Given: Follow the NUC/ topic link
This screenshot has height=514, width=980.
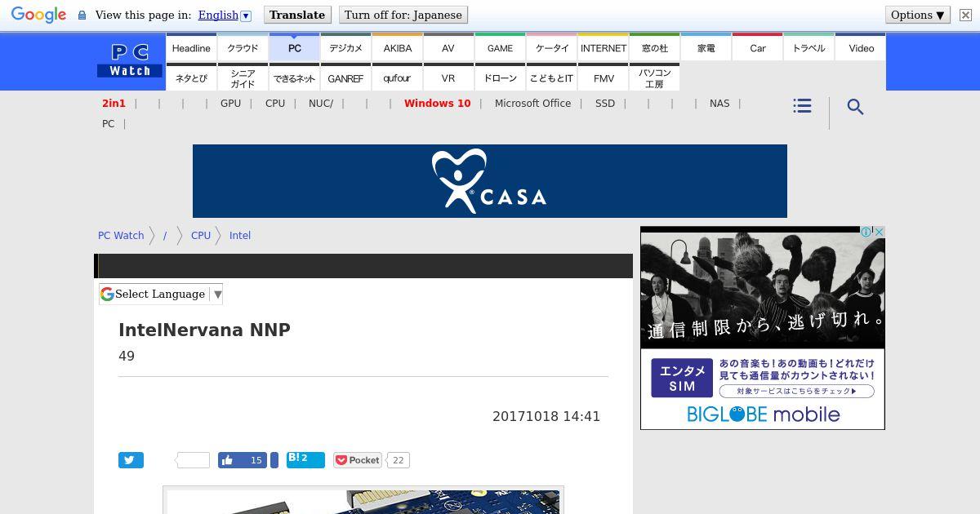Looking at the screenshot, I should 321,104.
